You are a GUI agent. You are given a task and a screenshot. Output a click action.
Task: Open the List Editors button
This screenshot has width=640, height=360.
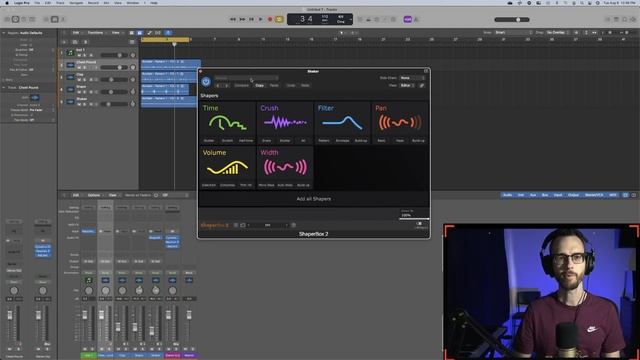(608, 19)
